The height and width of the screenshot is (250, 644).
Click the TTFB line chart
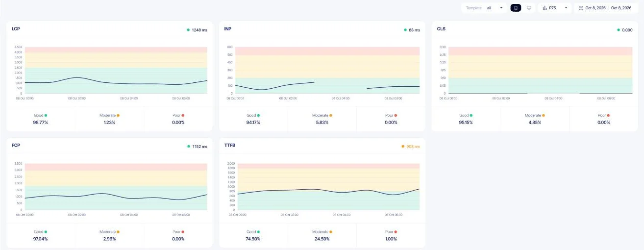click(x=328, y=187)
